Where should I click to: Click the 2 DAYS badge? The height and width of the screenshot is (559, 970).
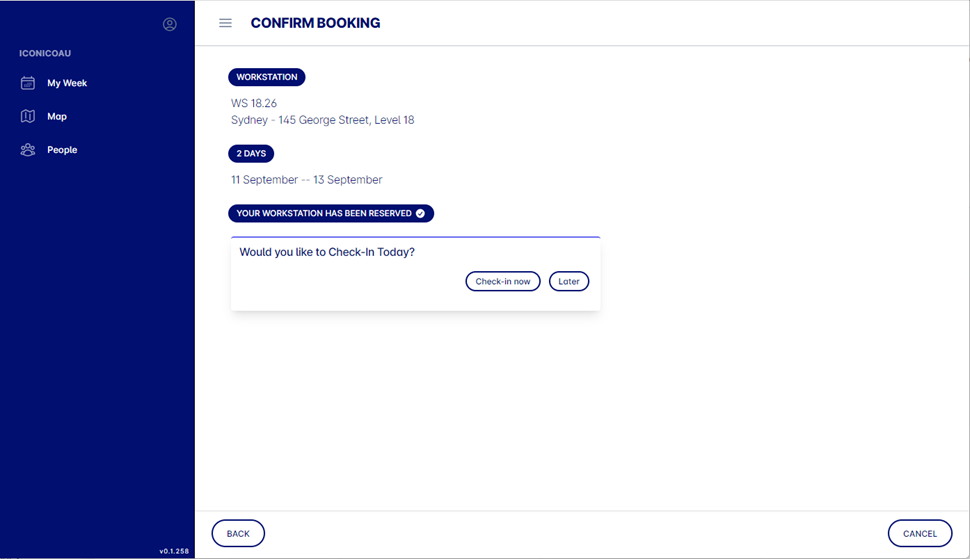point(251,153)
